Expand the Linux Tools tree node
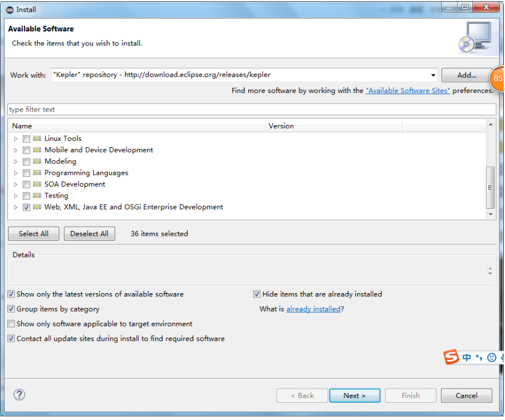Screen dimensions: 505x420 coord(15,139)
